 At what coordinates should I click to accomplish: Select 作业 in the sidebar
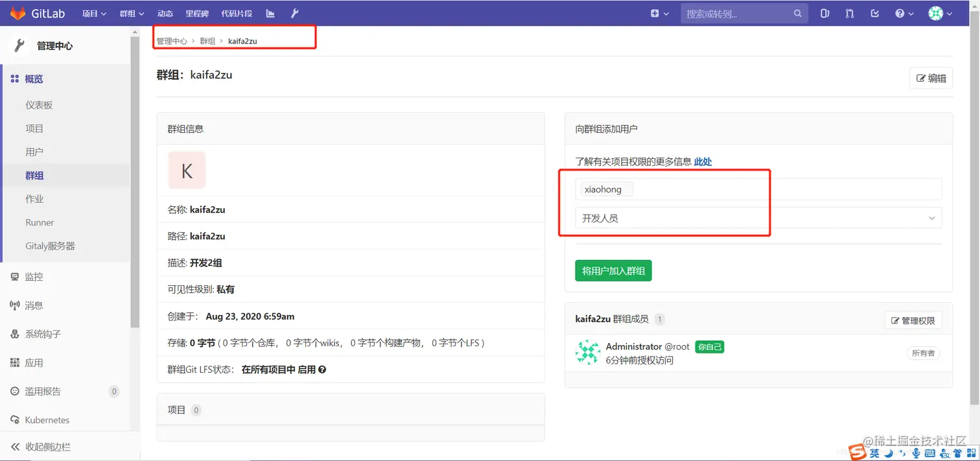coord(34,199)
